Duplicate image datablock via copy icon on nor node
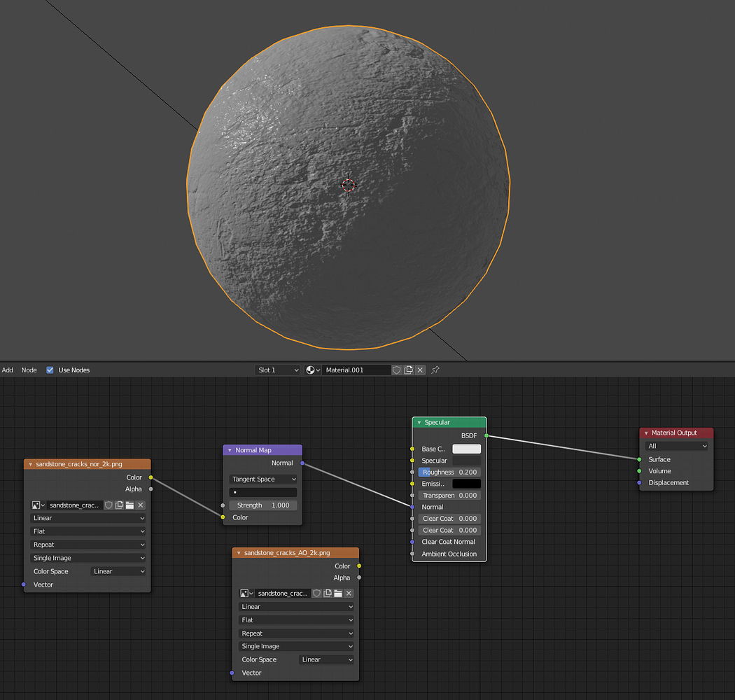This screenshot has height=700, width=735. (119, 505)
